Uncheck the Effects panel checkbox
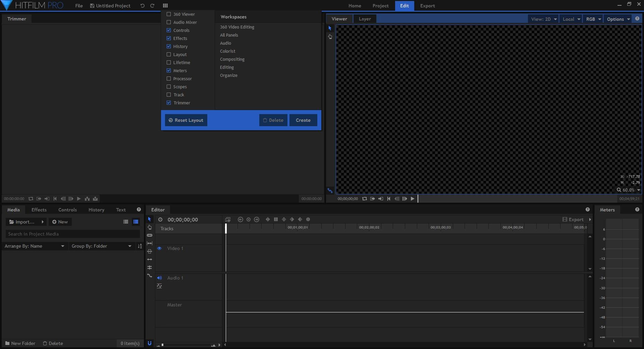This screenshot has width=644, height=349. point(169,38)
